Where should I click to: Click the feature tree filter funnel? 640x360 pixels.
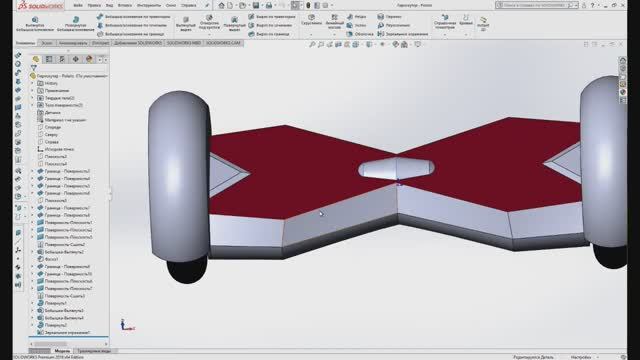tap(33, 68)
